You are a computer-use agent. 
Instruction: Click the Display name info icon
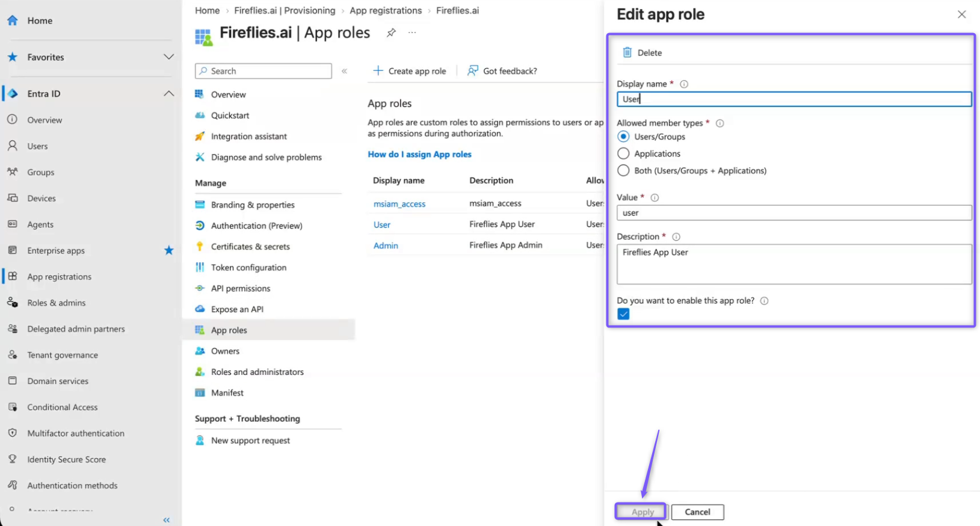click(x=684, y=84)
